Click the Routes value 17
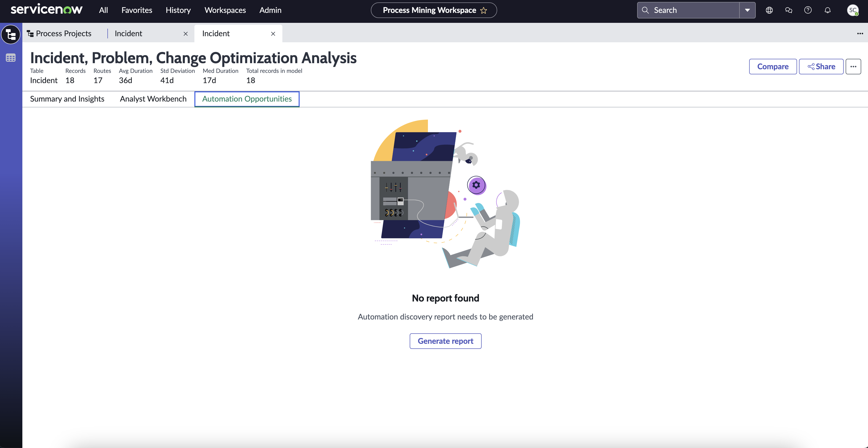This screenshot has width=868, height=448. point(98,80)
